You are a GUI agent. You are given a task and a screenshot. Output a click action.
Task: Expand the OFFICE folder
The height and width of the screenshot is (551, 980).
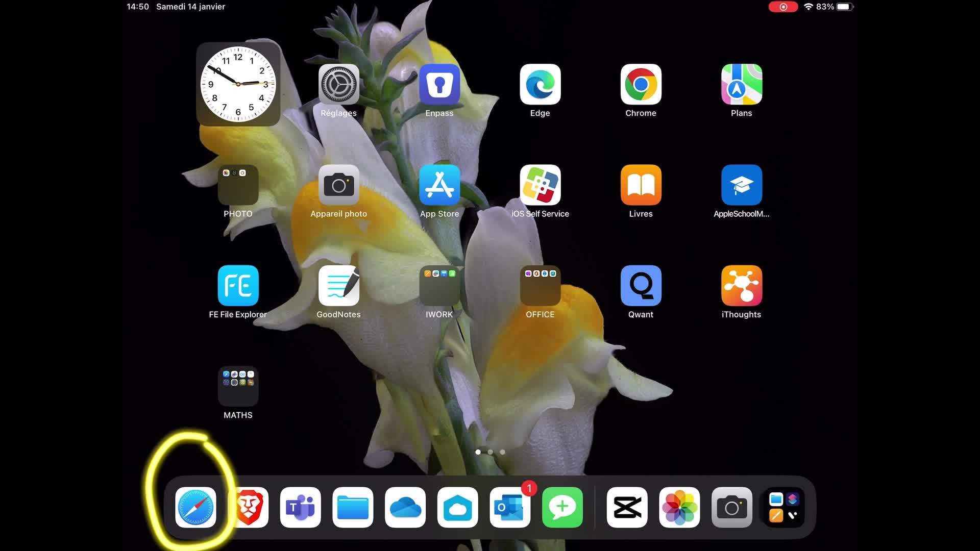pyautogui.click(x=540, y=286)
